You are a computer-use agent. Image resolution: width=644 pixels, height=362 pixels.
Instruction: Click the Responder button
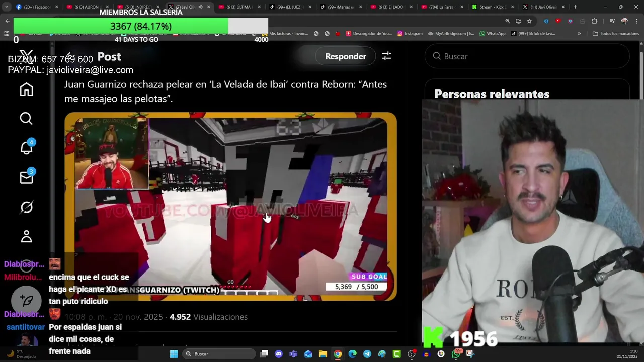[345, 56]
